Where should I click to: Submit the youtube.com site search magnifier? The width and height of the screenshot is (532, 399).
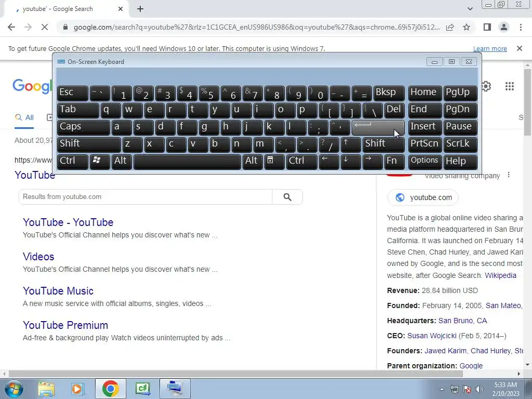click(x=287, y=197)
